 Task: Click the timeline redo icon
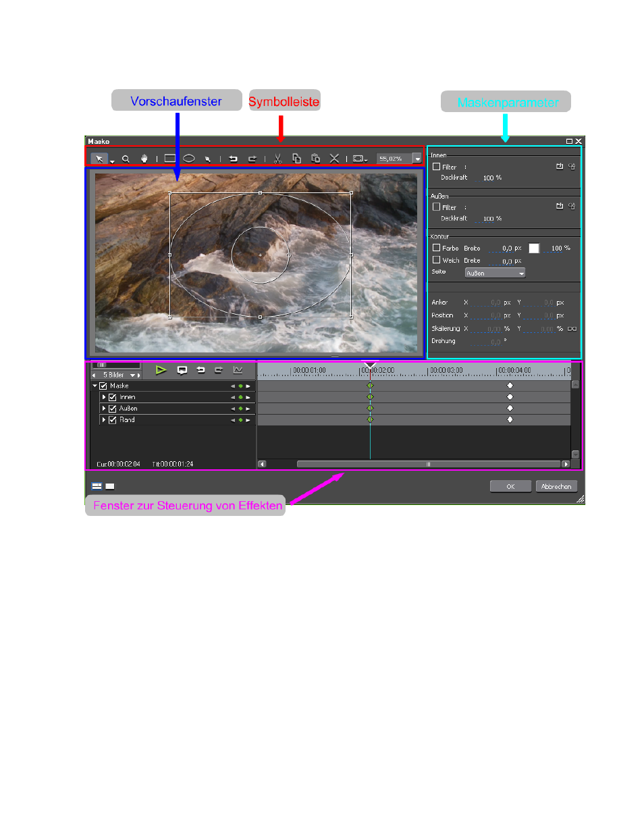[x=219, y=370]
